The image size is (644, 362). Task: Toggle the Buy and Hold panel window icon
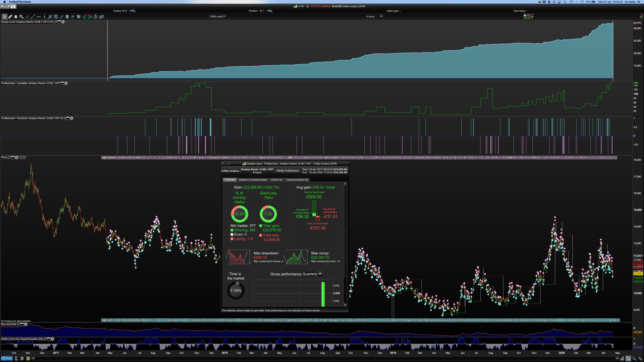(22, 324)
